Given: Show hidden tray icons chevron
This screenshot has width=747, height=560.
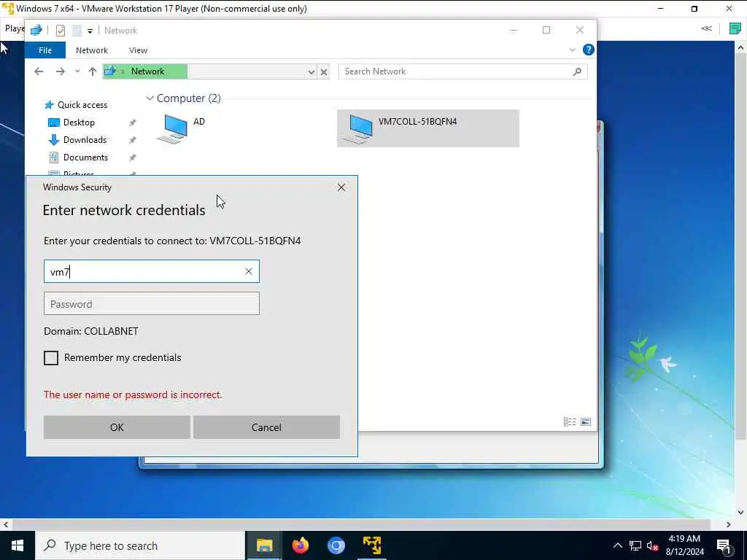Looking at the screenshot, I should click(x=617, y=545).
